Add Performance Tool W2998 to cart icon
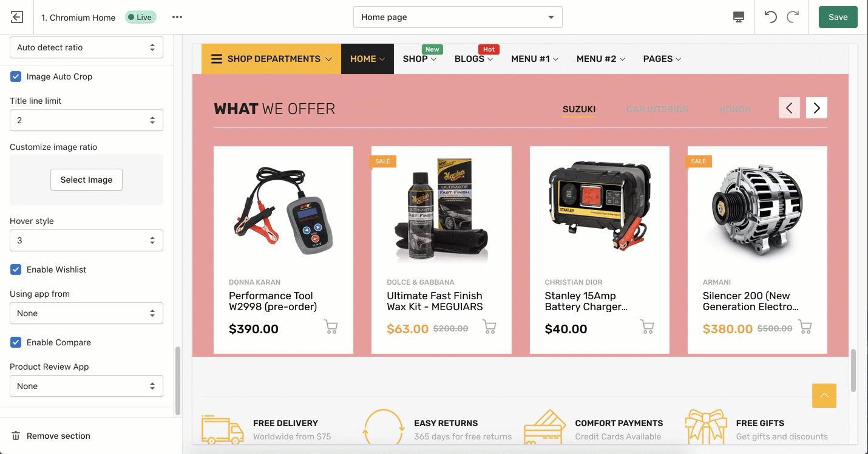 click(x=331, y=327)
